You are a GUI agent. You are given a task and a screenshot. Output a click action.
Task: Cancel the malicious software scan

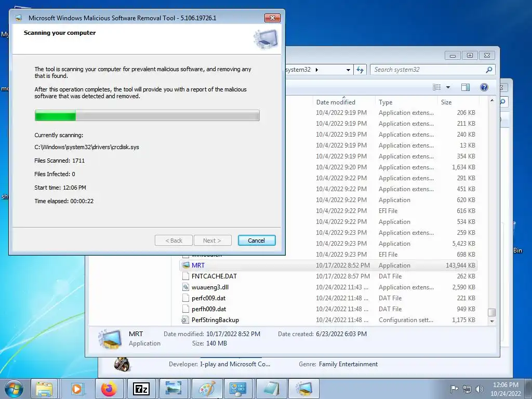257,240
